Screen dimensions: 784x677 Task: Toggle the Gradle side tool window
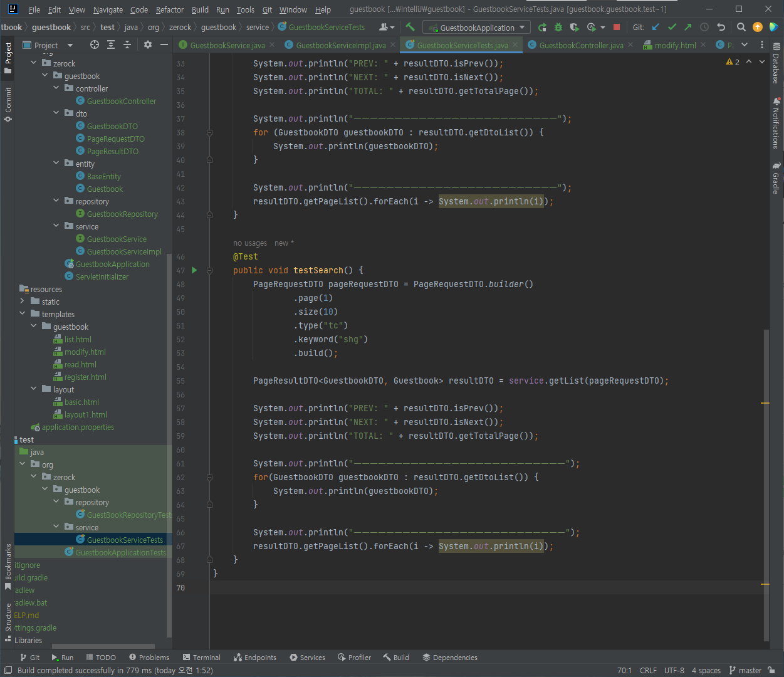(776, 178)
